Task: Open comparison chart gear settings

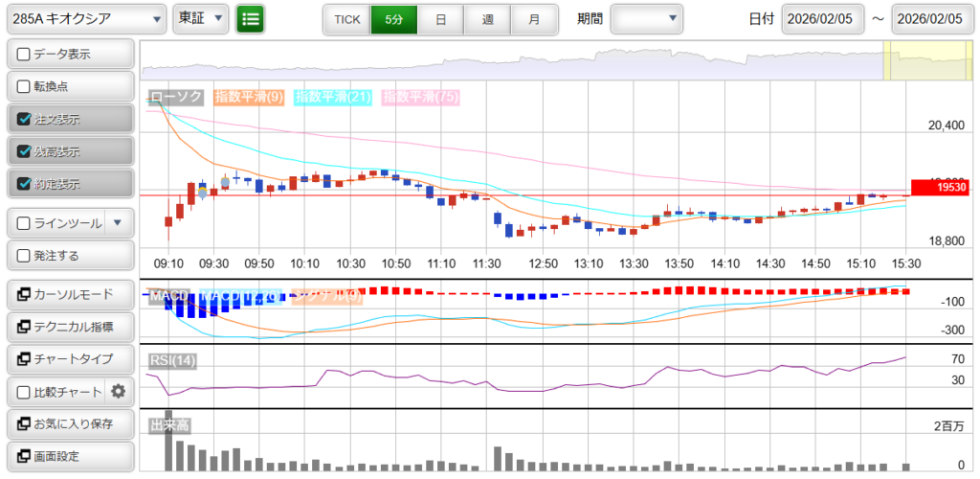Action: coord(119,391)
